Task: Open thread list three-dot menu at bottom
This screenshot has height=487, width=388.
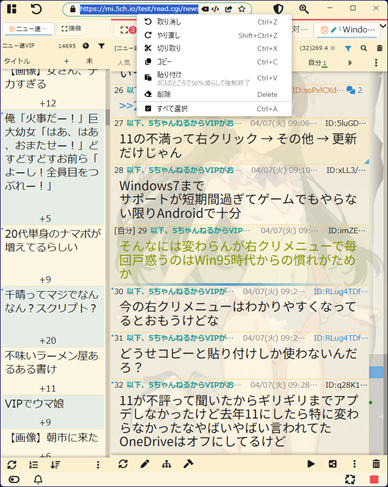Action: point(98,464)
